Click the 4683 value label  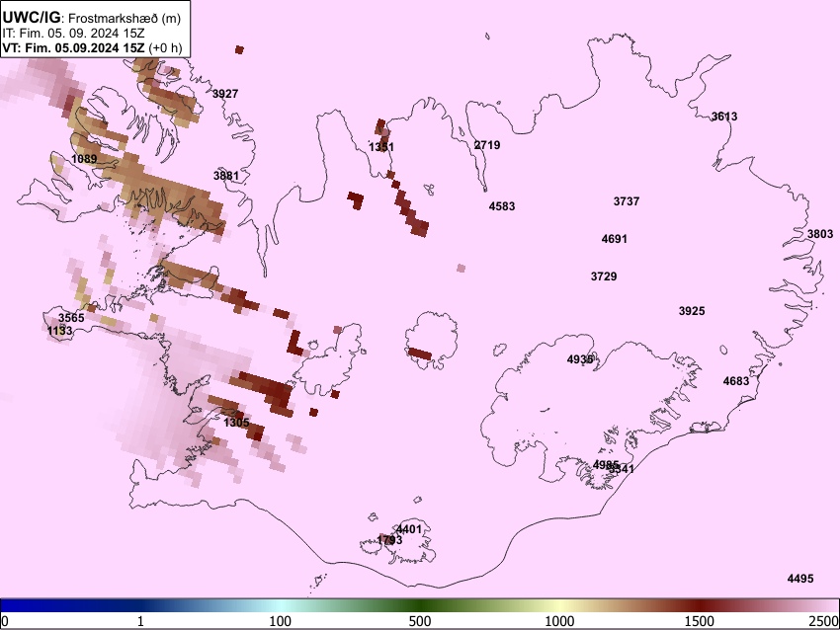pos(736,381)
